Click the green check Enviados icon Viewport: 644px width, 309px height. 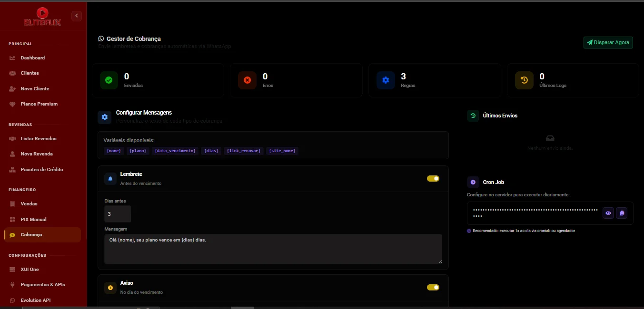(109, 80)
